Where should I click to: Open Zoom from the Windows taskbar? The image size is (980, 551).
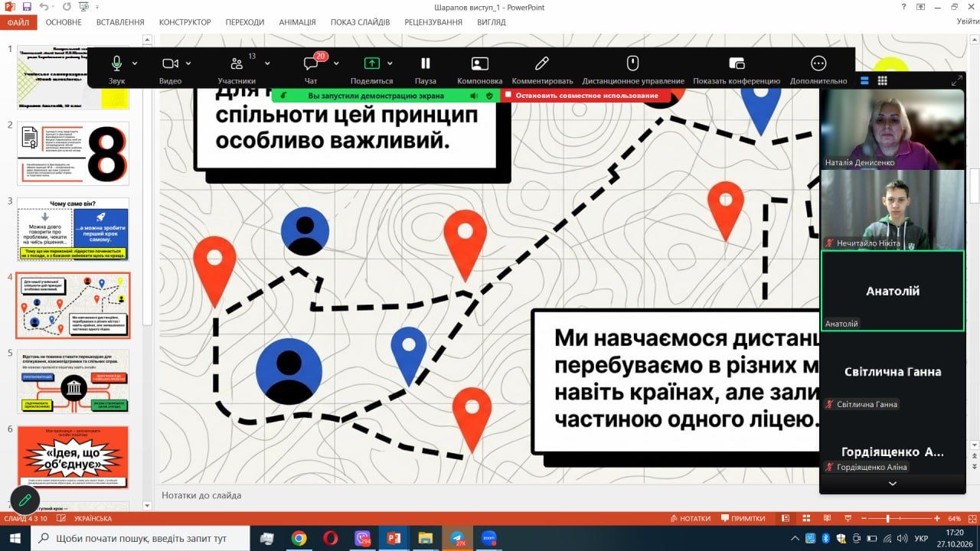point(490,538)
